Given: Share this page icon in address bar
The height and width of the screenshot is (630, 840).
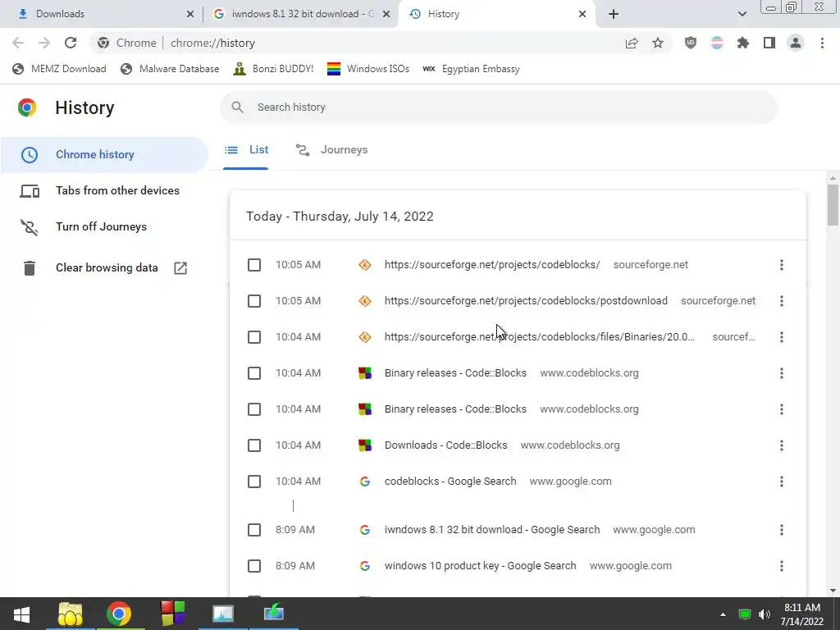Looking at the screenshot, I should (632, 43).
